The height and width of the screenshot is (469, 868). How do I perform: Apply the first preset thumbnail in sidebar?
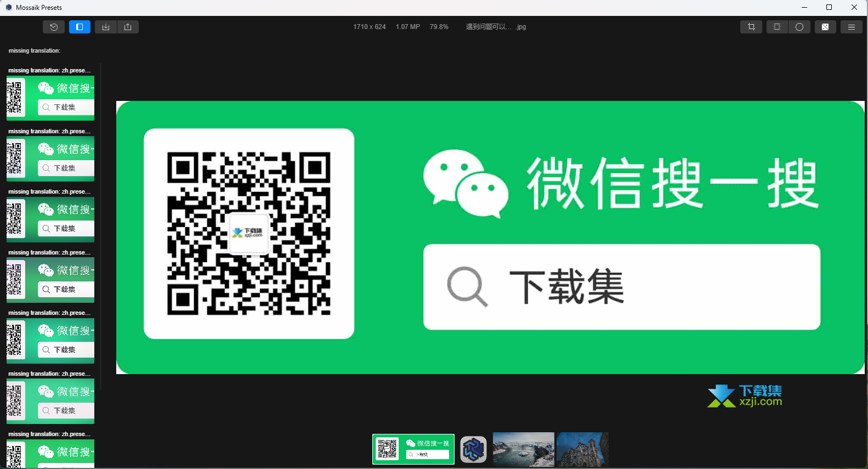50,98
